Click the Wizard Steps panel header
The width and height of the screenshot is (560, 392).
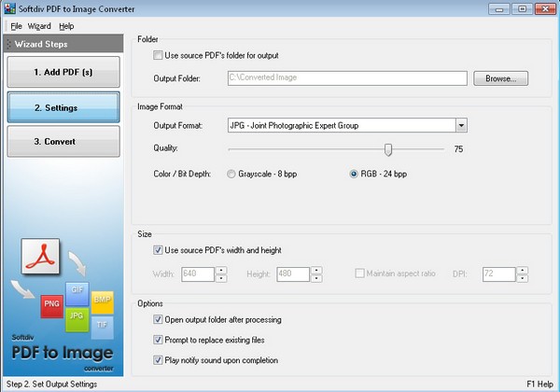click(x=63, y=44)
